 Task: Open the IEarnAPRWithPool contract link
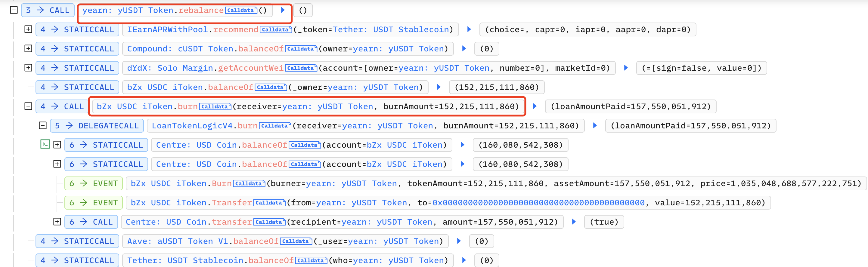point(167,30)
